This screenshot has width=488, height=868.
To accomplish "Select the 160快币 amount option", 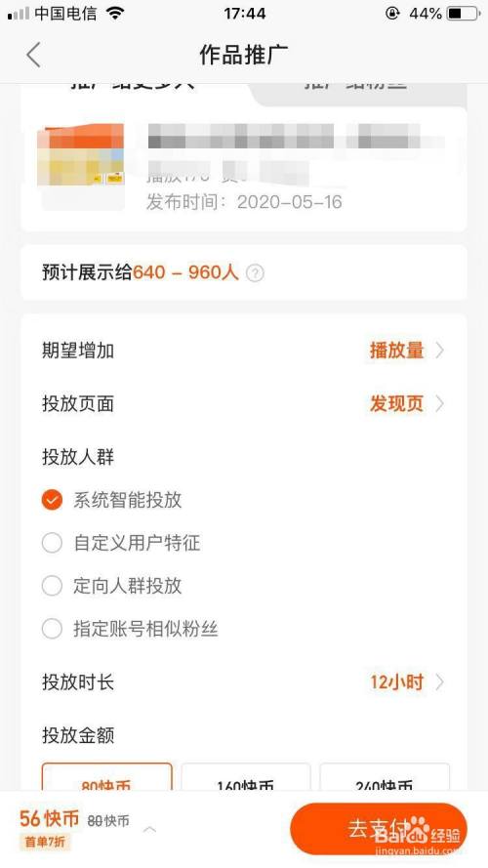I will [246, 776].
